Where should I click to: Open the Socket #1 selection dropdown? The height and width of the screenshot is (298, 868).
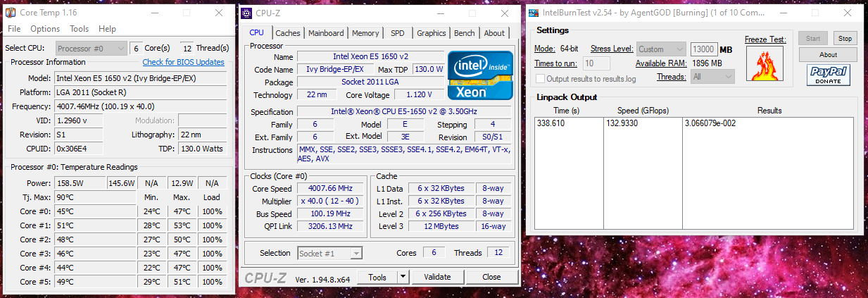(329, 253)
